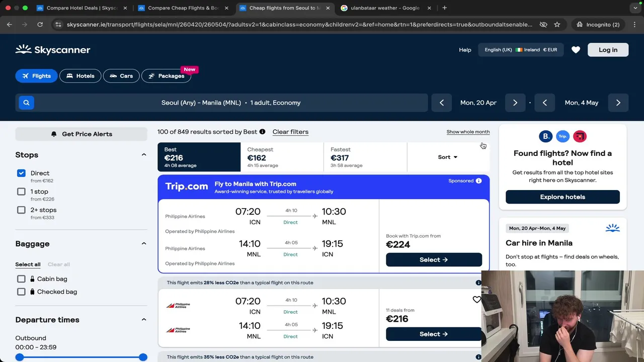This screenshot has width=644, height=362.
Task: Open saved trips heart icon in header
Action: click(x=576, y=50)
